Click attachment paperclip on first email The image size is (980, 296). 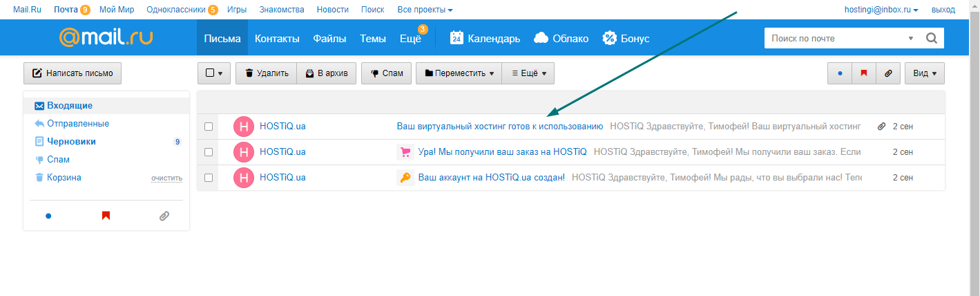(x=881, y=127)
